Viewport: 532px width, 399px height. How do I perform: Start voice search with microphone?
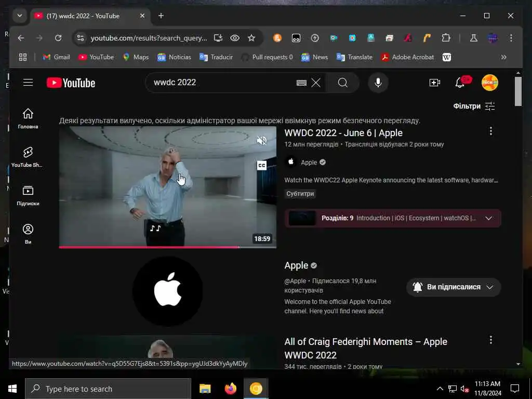pyautogui.click(x=378, y=83)
